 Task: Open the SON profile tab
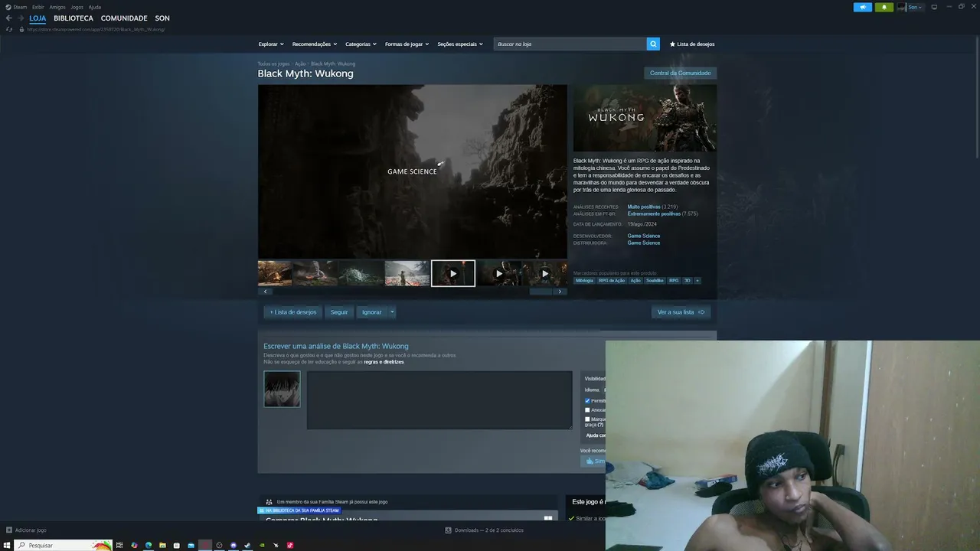162,18
